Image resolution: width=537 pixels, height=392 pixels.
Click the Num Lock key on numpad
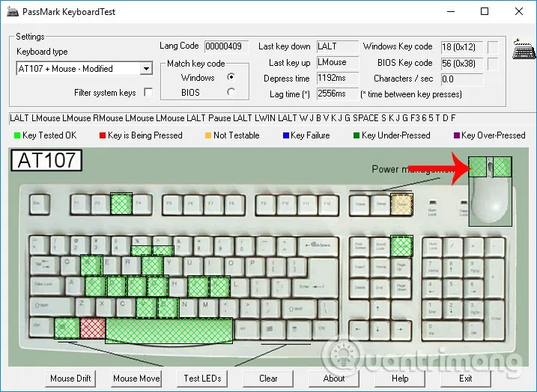[x=432, y=247]
